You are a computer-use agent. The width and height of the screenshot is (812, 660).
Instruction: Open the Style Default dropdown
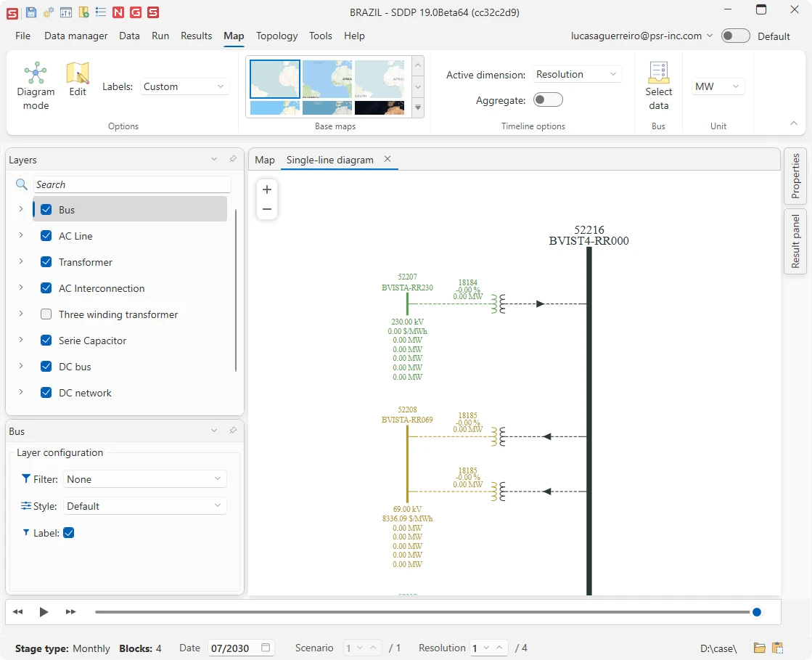145,505
